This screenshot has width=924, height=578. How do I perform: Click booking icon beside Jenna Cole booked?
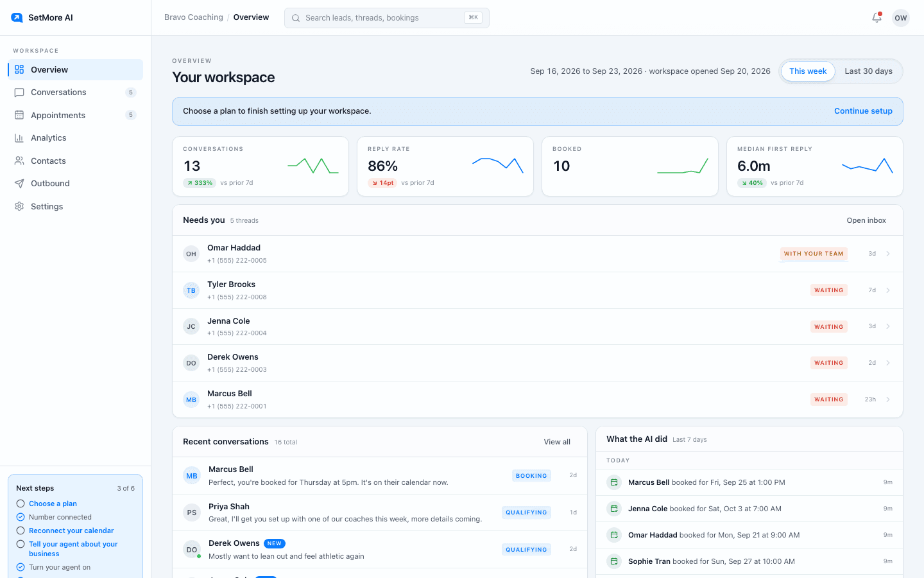coord(614,509)
